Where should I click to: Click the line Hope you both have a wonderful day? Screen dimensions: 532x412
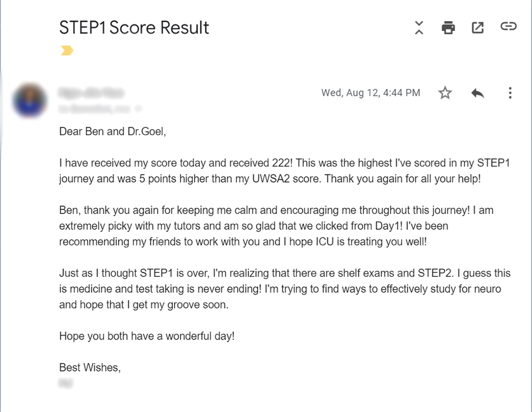coord(147,336)
